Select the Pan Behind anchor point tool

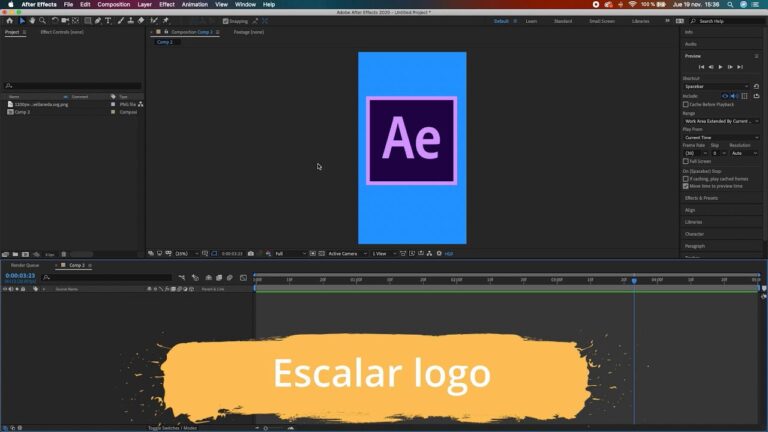pyautogui.click(x=75, y=21)
